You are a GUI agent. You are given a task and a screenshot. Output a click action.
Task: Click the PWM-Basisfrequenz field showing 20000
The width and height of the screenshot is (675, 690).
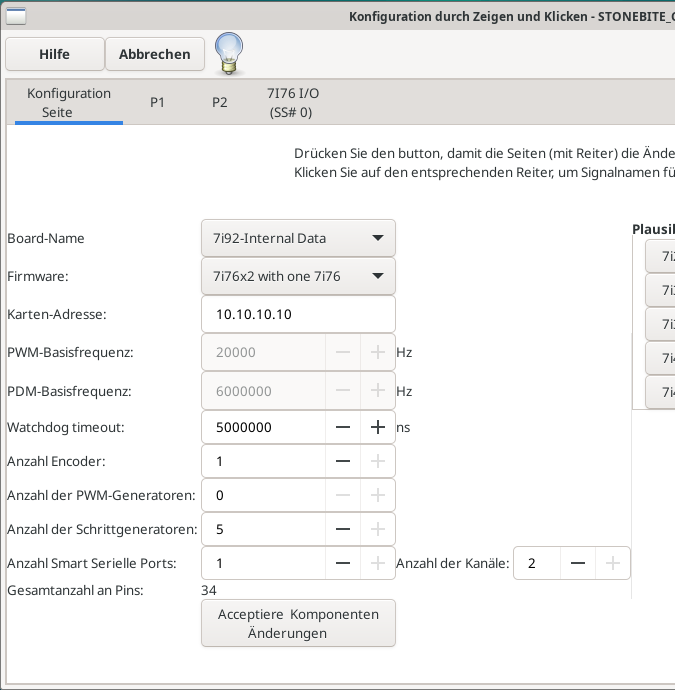pos(264,352)
